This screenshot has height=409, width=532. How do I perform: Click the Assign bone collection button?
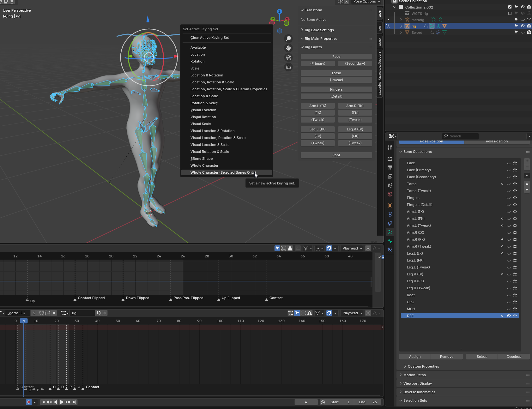414,357
